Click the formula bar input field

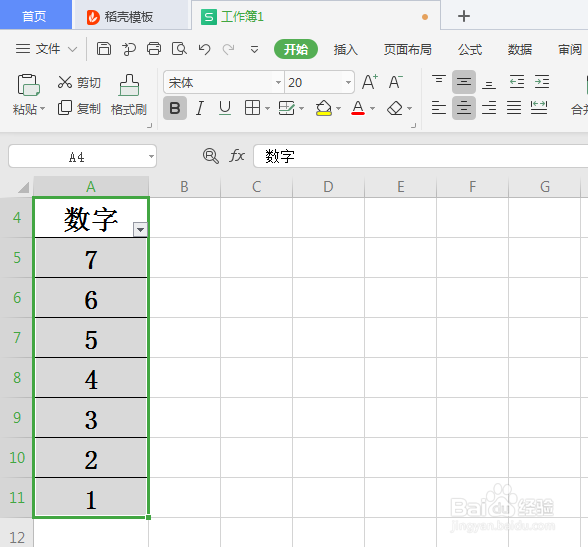420,156
